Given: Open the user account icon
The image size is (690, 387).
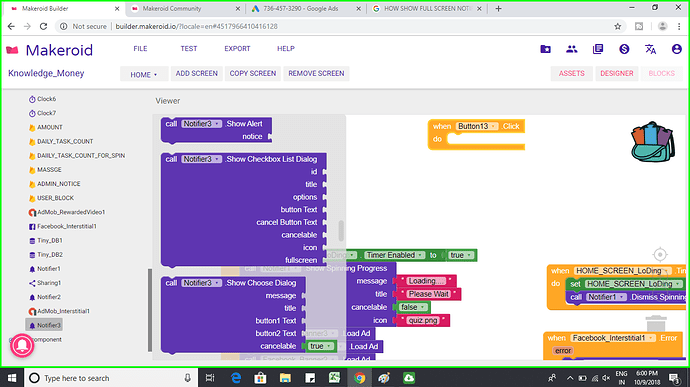Looking at the screenshot, I should coord(676,49).
